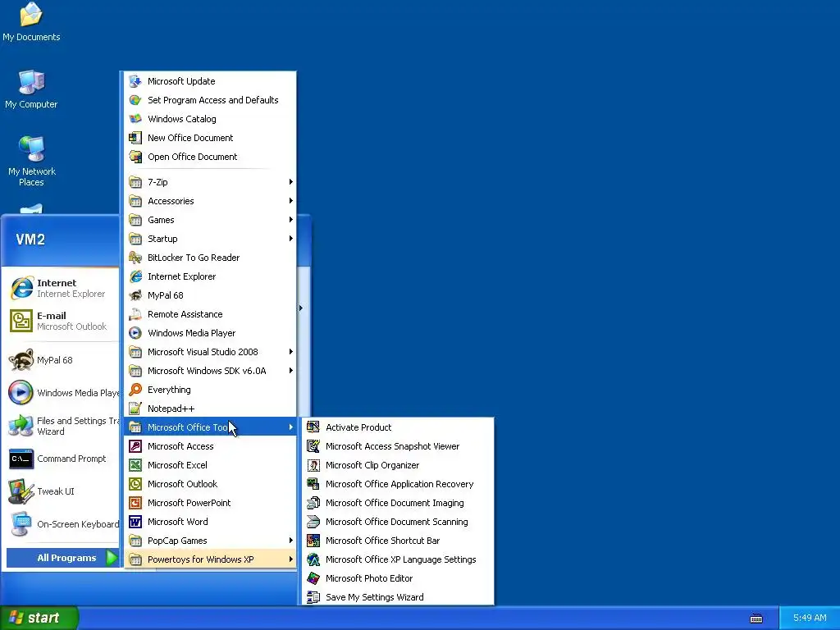840x630 pixels.
Task: Click the Tweak UI icon
Action: pos(21,492)
